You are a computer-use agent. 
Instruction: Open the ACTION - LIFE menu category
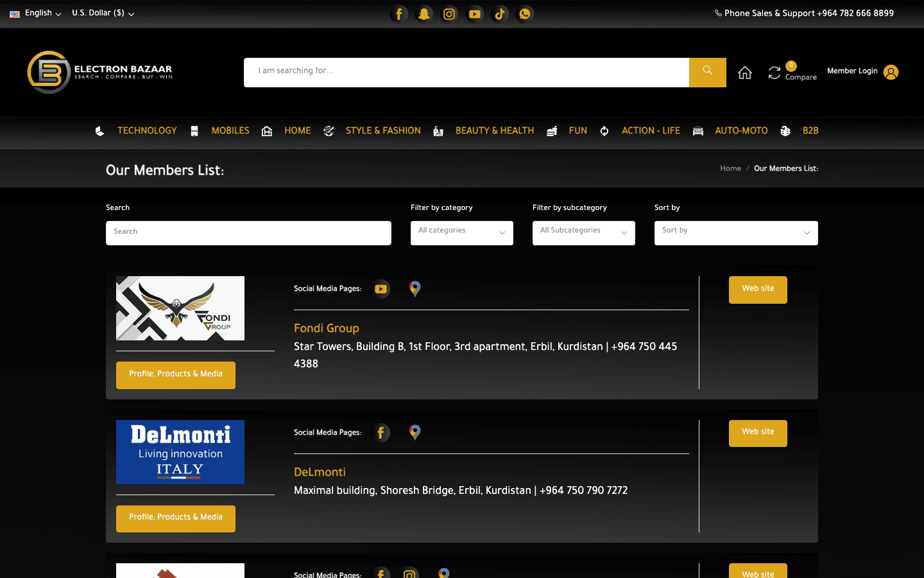coord(651,131)
